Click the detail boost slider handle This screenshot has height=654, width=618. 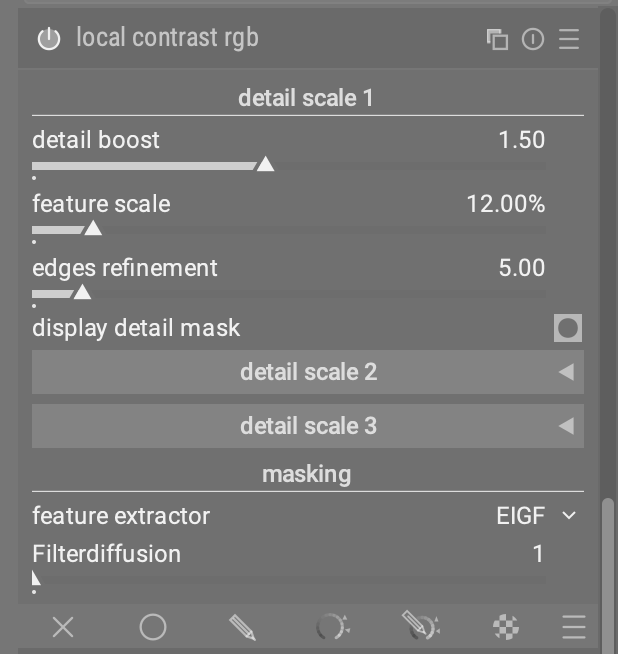[265, 164]
